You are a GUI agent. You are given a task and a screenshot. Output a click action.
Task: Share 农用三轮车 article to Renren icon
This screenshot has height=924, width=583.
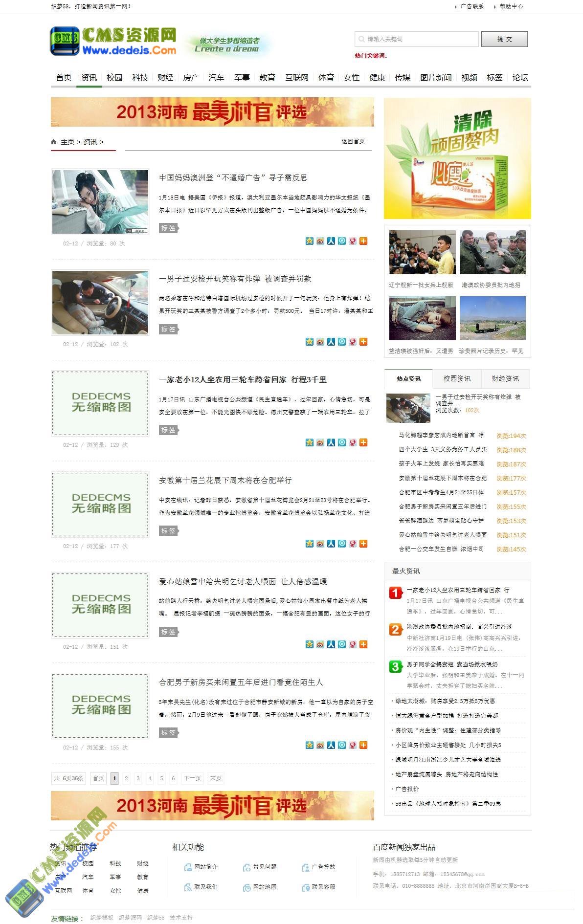point(331,442)
